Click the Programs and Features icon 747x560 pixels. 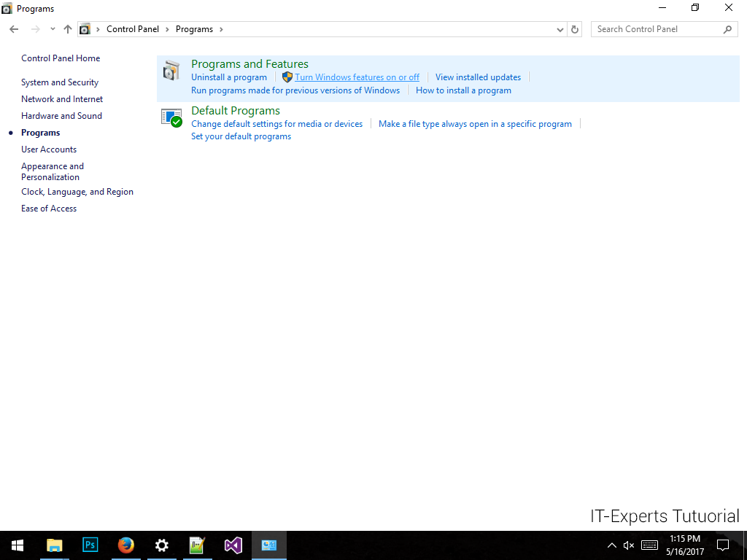click(171, 71)
